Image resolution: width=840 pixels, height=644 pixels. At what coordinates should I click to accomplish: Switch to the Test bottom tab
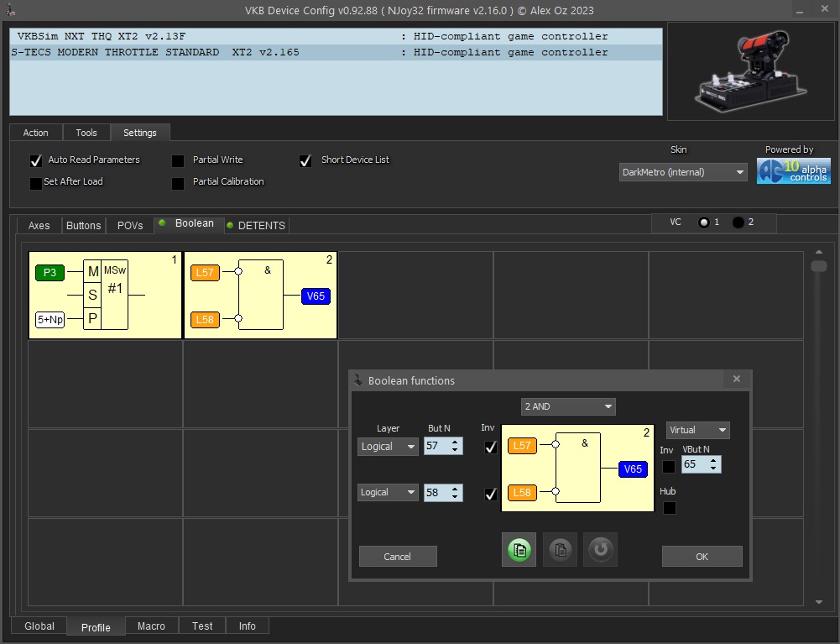[x=202, y=626]
